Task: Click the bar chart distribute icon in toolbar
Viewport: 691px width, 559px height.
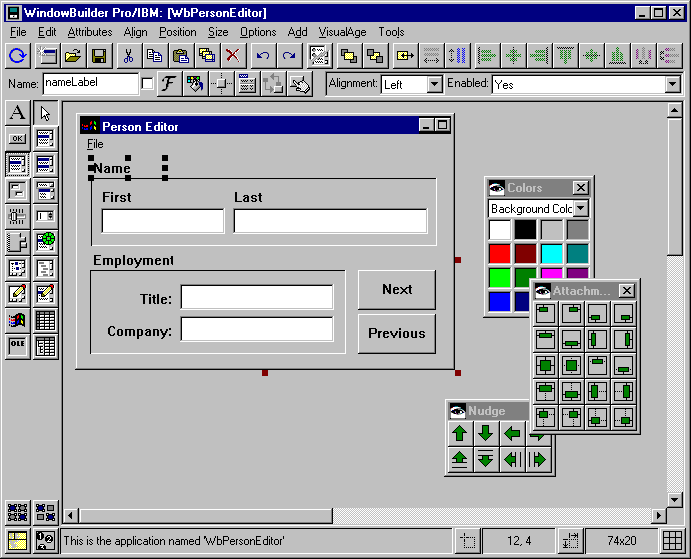Action: 617,56
